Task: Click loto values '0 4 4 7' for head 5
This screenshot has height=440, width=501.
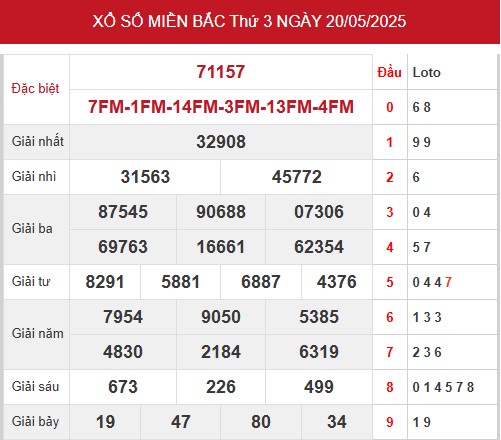Action: [432, 282]
